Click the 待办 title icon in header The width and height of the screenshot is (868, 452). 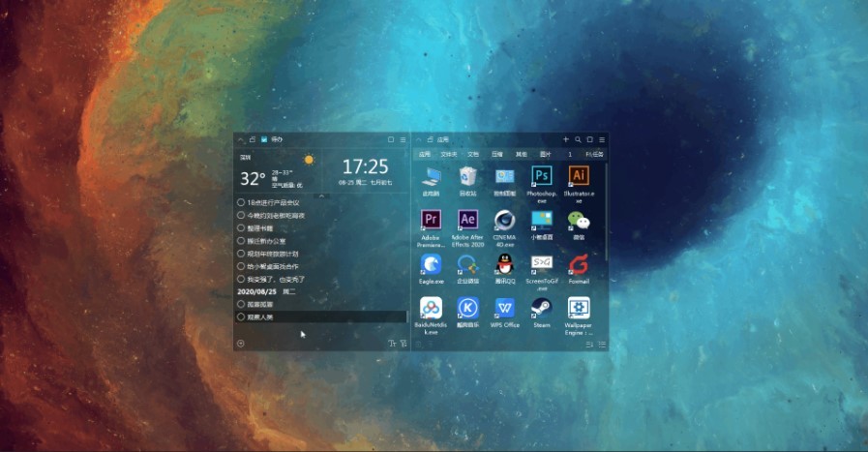click(x=264, y=139)
